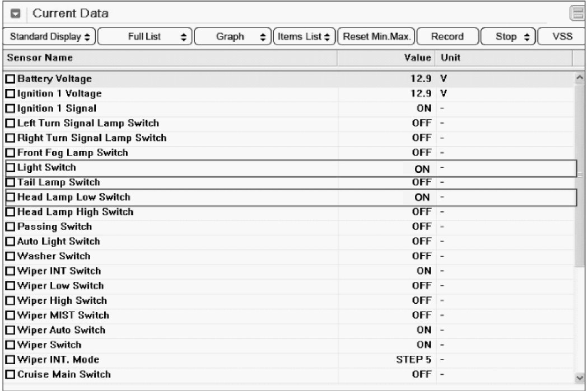Tick the Wiper INT. Mode checkbox
588x391 pixels.
11,360
